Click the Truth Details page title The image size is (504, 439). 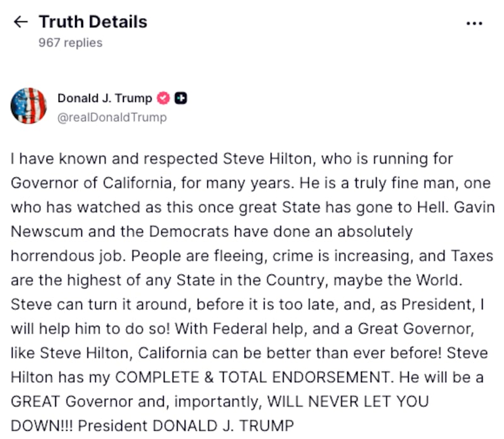click(x=93, y=21)
